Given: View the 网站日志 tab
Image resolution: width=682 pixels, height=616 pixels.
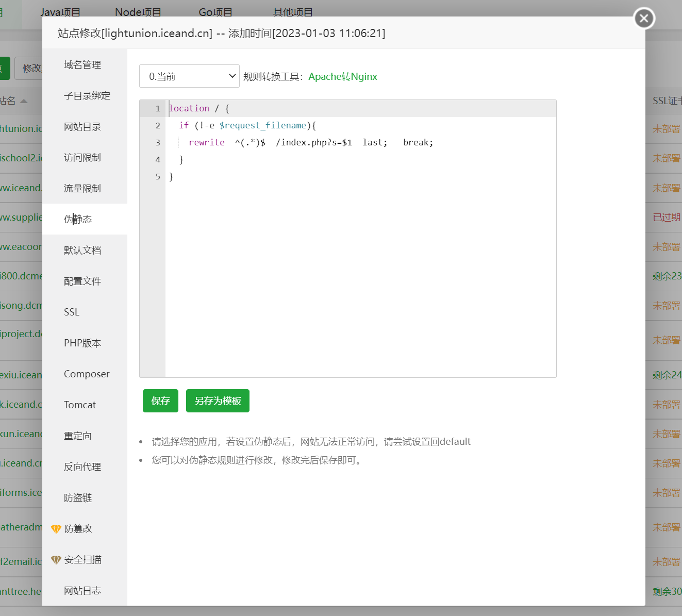Looking at the screenshot, I should (82, 590).
